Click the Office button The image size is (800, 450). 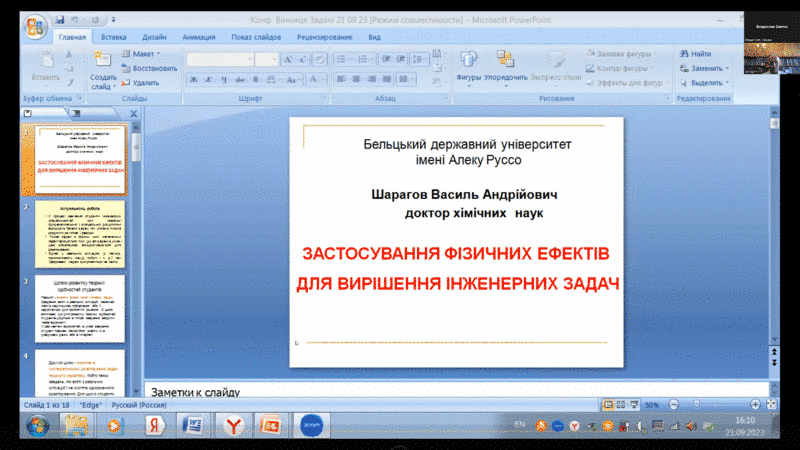35,24
